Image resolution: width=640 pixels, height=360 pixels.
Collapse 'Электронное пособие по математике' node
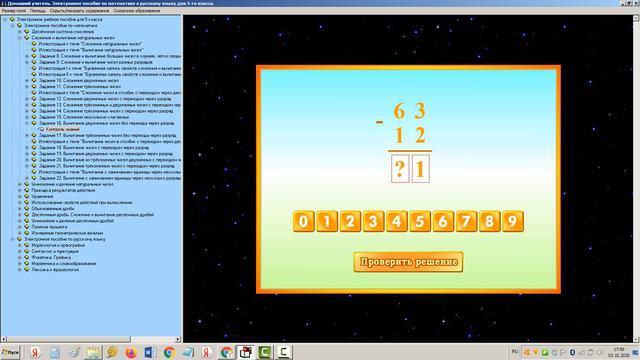[x=12, y=25]
